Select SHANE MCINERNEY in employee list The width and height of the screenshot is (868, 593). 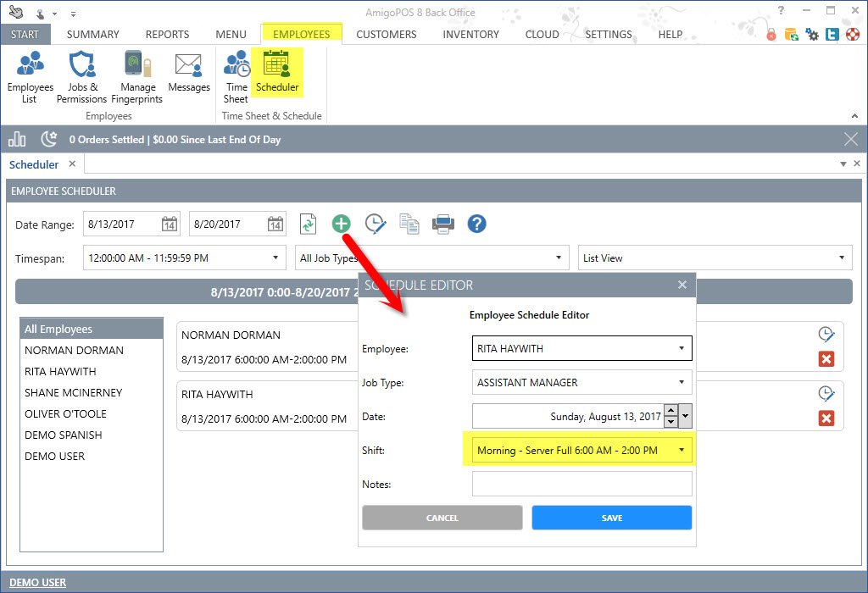(x=74, y=392)
